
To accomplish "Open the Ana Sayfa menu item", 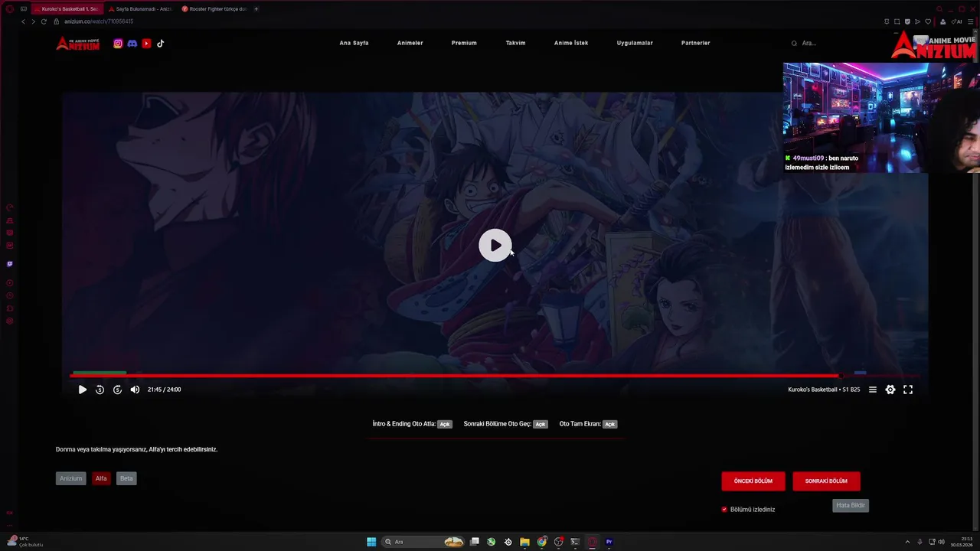I will point(354,43).
